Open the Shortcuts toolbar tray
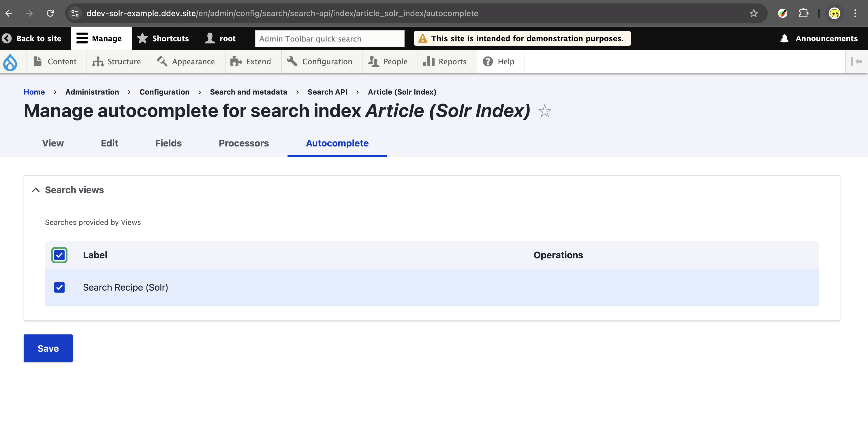Viewport: 868px width, 433px height. click(163, 38)
